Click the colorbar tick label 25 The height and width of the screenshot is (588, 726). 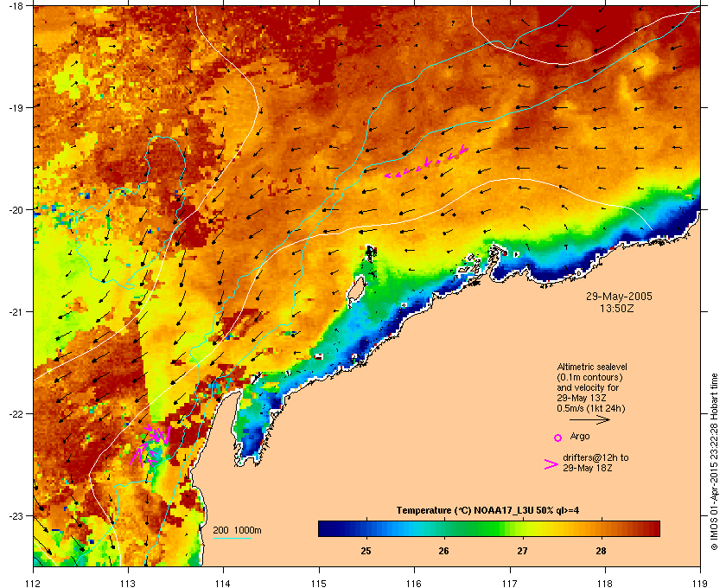[366, 551]
